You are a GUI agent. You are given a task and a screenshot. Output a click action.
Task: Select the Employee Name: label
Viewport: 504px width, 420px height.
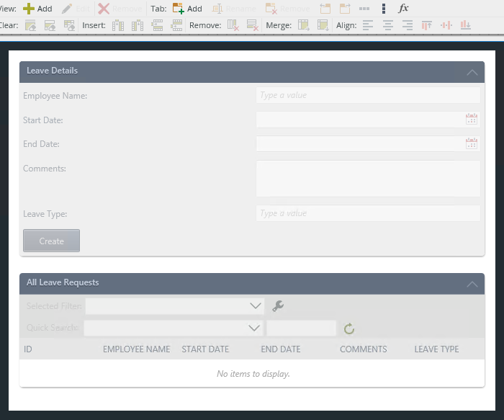tap(55, 96)
